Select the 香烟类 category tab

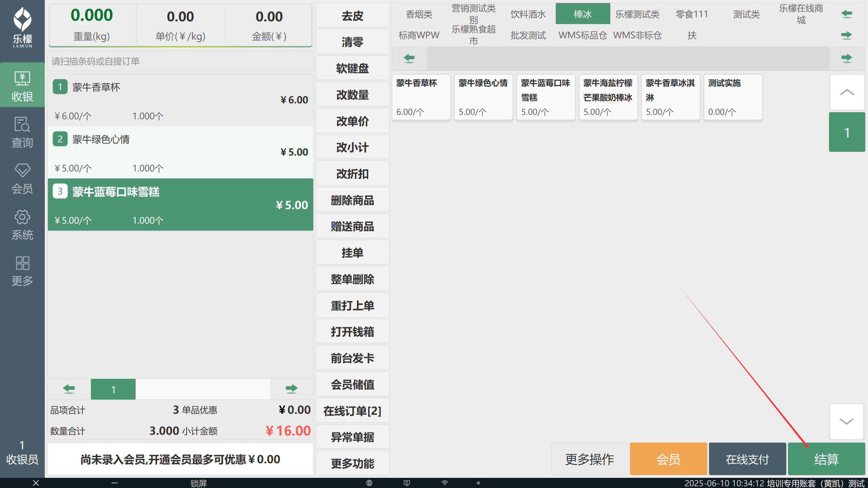click(x=419, y=14)
